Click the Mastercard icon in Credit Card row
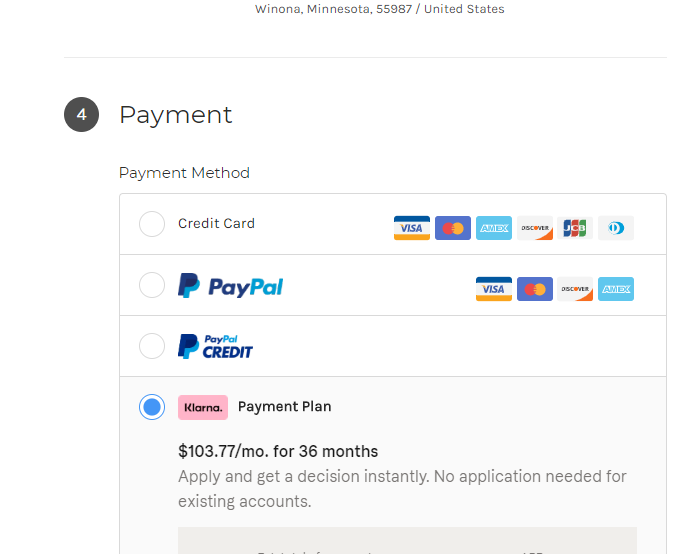The width and height of the screenshot is (694, 554). tap(453, 228)
